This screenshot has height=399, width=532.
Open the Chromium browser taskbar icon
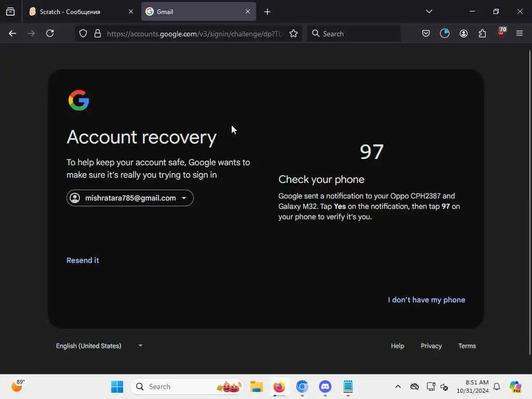click(302, 387)
